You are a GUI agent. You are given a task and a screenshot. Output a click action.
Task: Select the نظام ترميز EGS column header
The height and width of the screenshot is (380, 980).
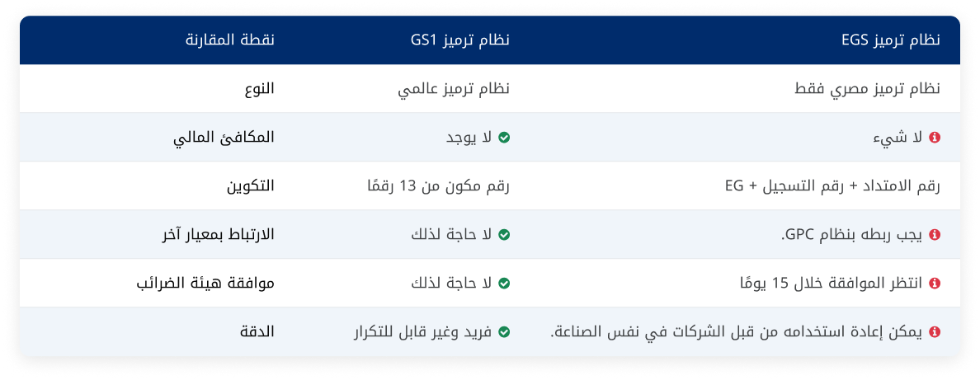[x=890, y=40]
